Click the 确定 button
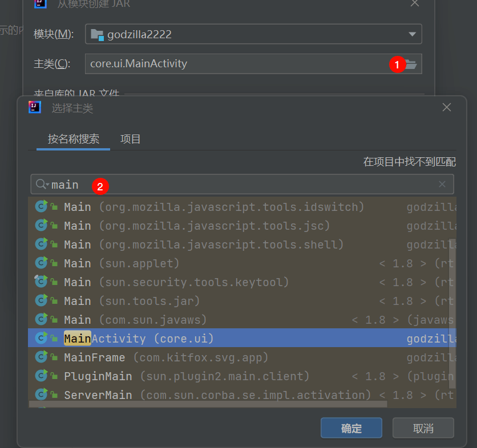477x448 pixels. (351, 428)
